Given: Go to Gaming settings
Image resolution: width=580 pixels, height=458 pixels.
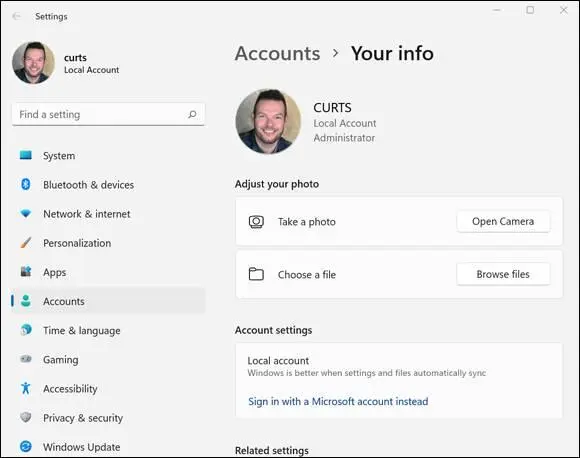Looking at the screenshot, I should [x=108, y=359].
